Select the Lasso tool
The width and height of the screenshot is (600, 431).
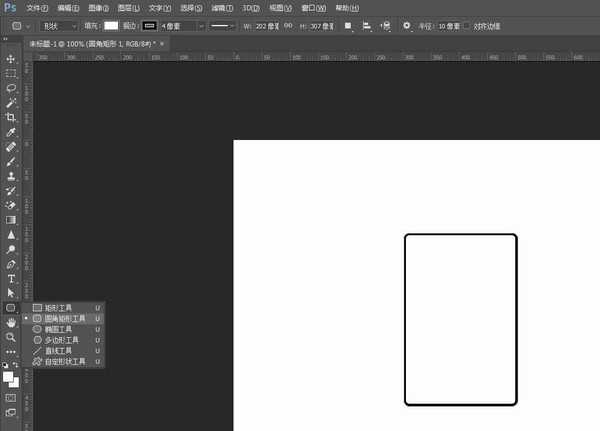click(11, 88)
